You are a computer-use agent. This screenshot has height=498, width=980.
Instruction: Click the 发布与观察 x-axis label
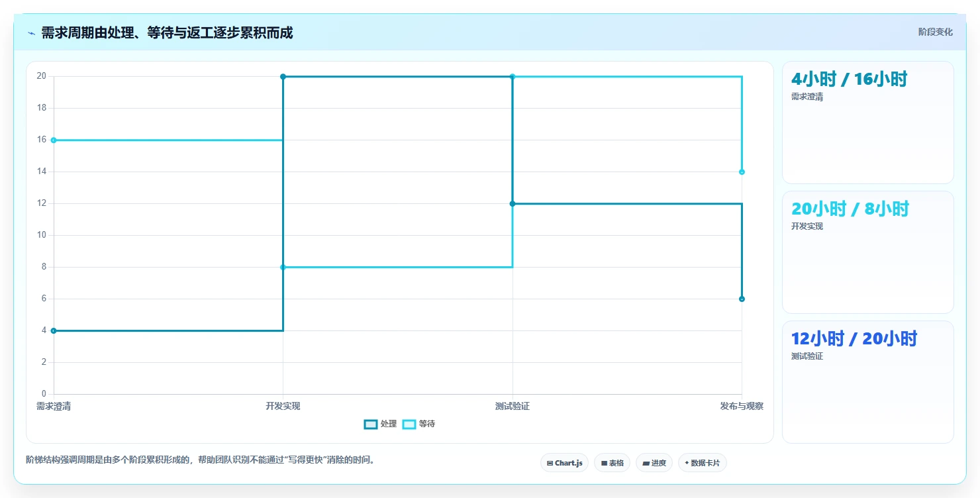pos(742,406)
